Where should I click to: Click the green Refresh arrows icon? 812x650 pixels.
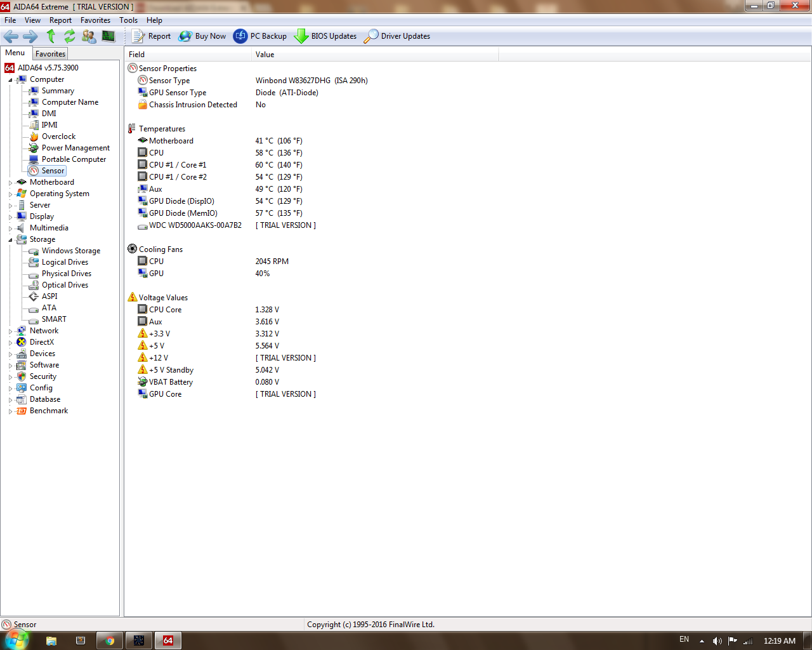pyautogui.click(x=69, y=36)
